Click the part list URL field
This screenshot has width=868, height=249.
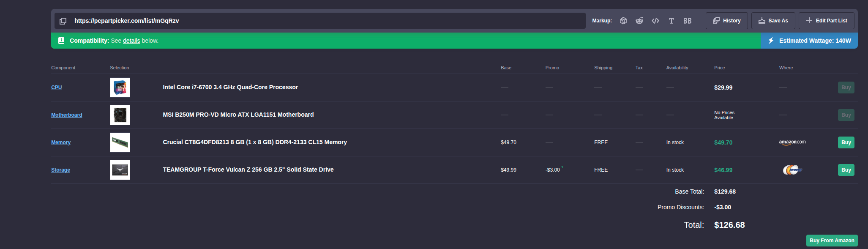[320, 21]
